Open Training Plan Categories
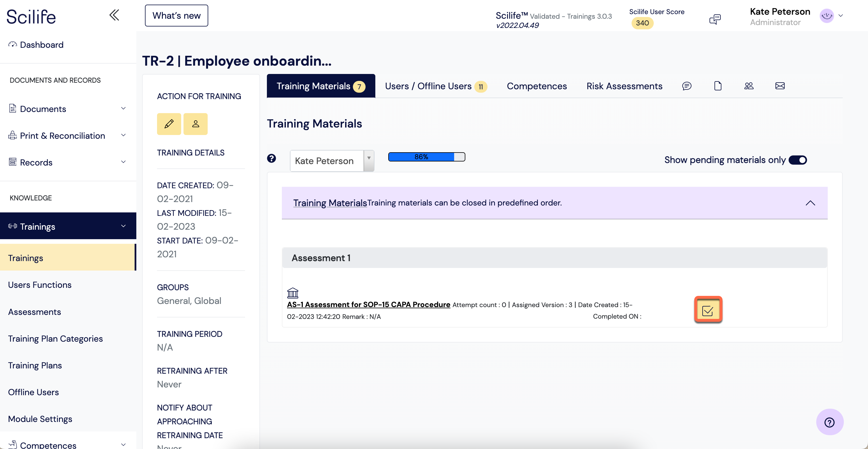 click(55, 338)
